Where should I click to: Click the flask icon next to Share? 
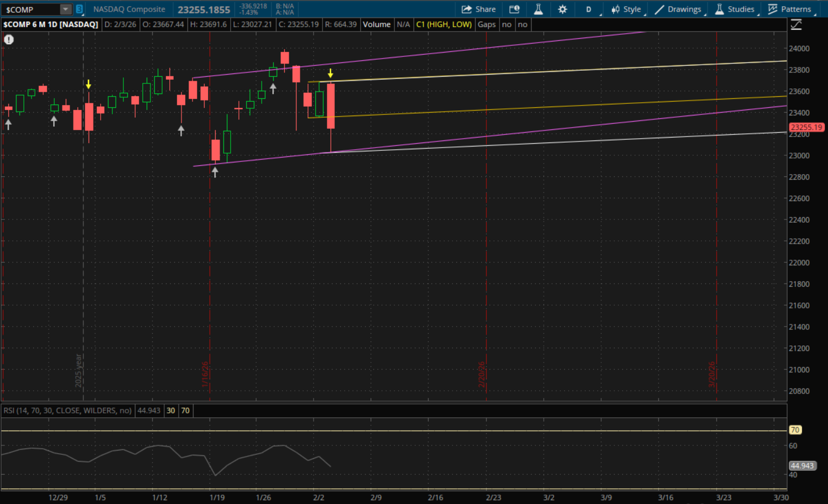click(x=538, y=9)
